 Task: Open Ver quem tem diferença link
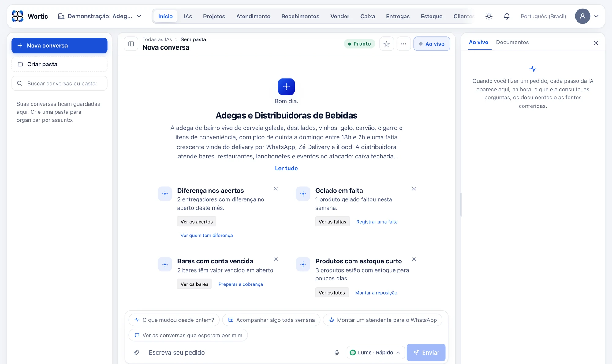(207, 235)
